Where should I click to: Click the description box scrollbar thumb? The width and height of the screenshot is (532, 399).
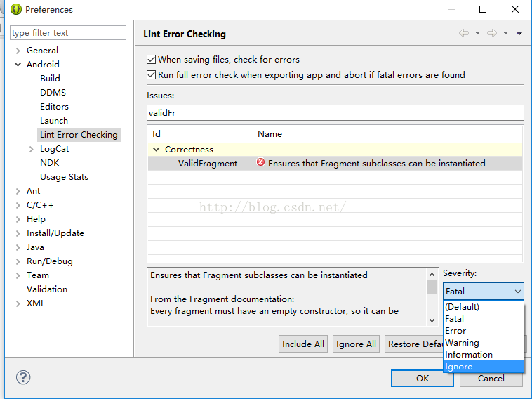click(432, 287)
